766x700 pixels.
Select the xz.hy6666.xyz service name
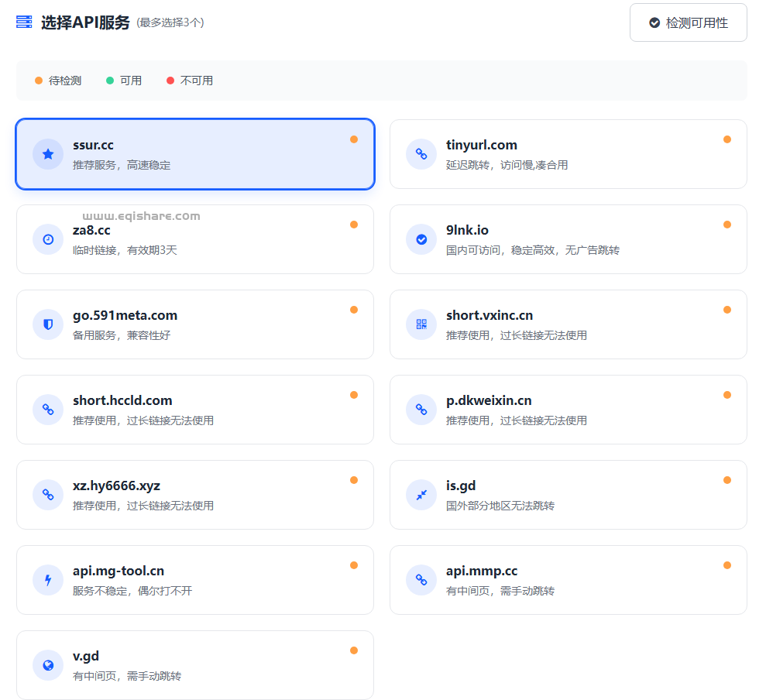(116, 486)
